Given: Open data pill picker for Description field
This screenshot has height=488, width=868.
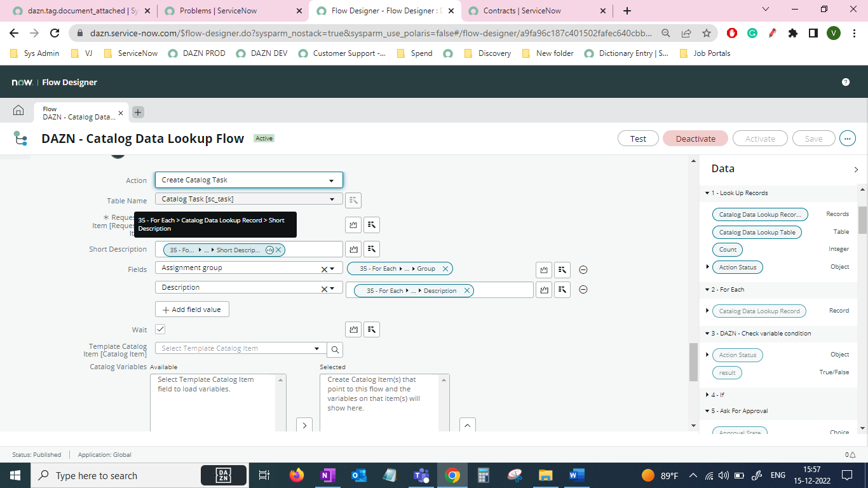Looking at the screenshot, I should (x=562, y=290).
